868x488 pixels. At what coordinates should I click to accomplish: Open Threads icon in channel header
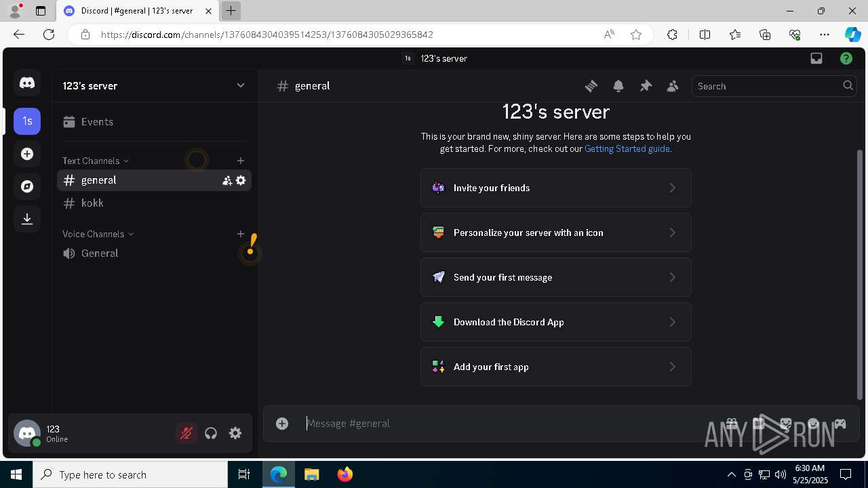tap(591, 86)
